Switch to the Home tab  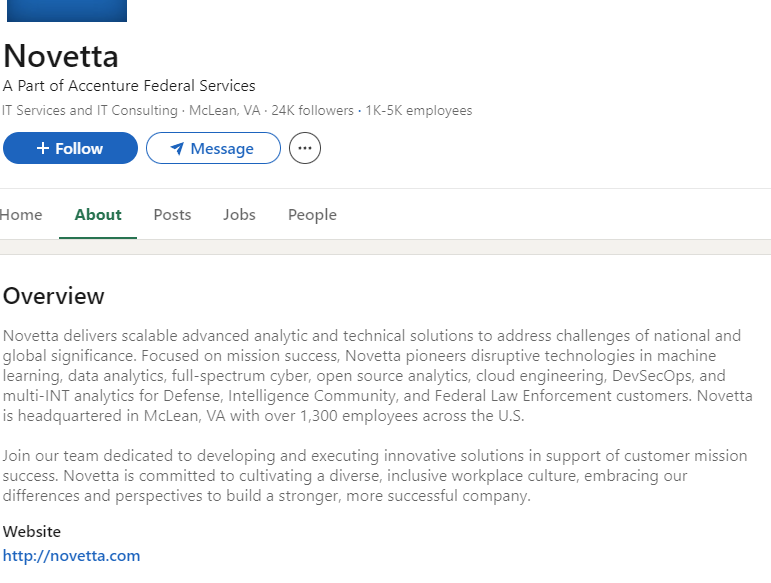(21, 215)
